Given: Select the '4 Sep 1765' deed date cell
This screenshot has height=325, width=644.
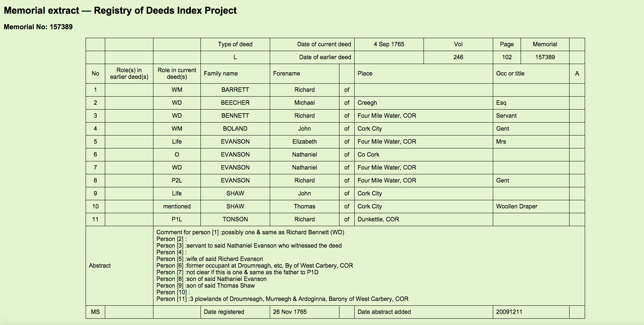Looking at the screenshot, I should [x=389, y=44].
